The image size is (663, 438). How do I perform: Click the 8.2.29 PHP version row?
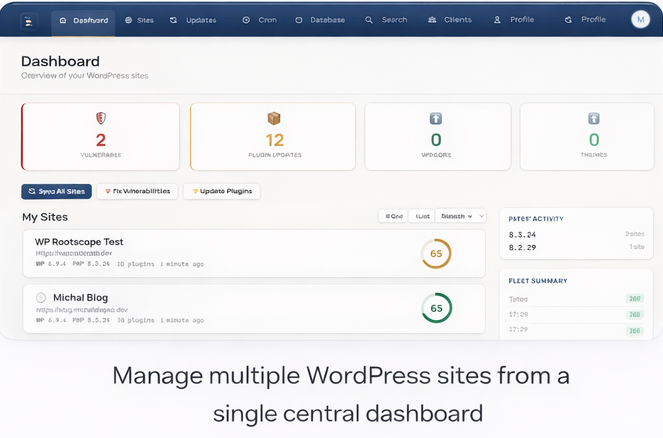click(x=576, y=247)
